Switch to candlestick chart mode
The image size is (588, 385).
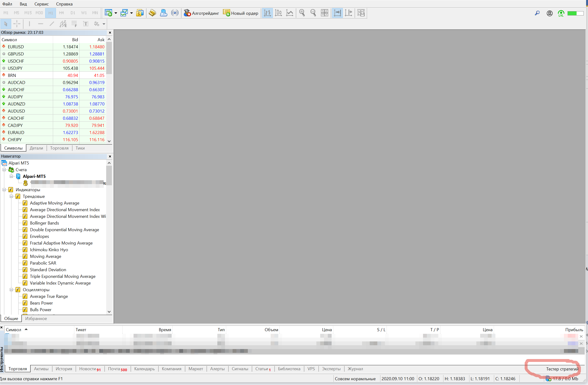coord(279,13)
